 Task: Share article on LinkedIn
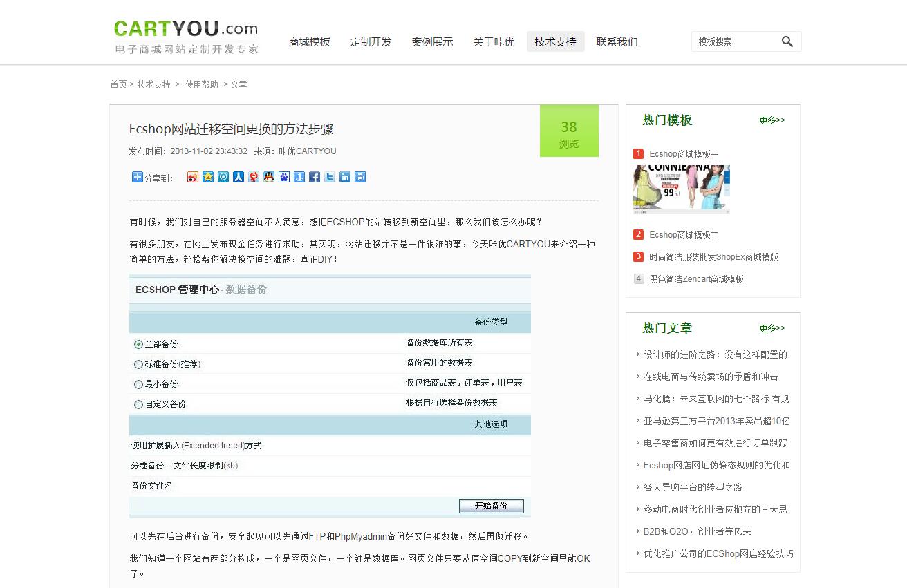pyautogui.click(x=345, y=178)
